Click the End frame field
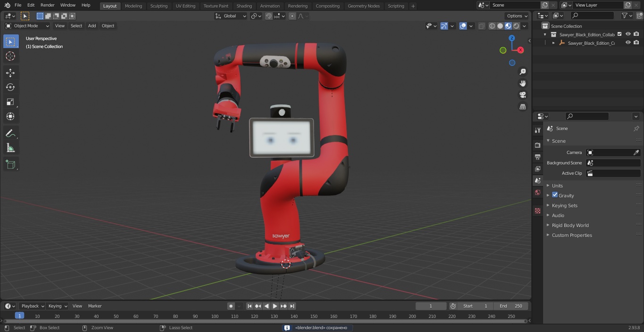The image size is (644, 332). [512, 306]
